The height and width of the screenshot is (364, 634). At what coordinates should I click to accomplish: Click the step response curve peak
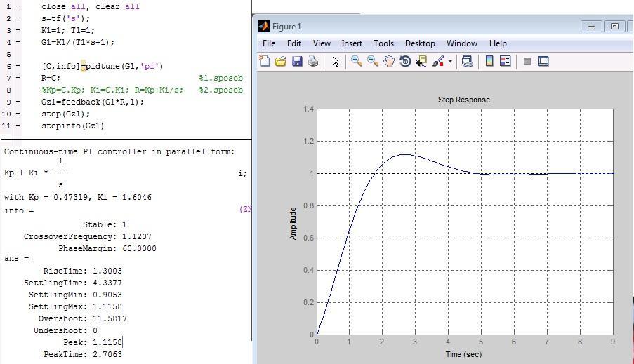point(404,154)
